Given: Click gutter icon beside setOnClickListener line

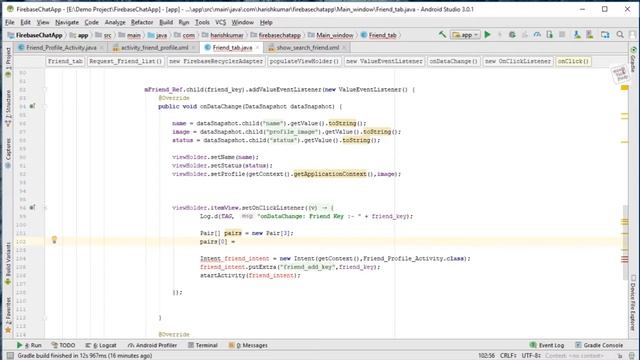Looking at the screenshot, I should [x=32, y=207].
